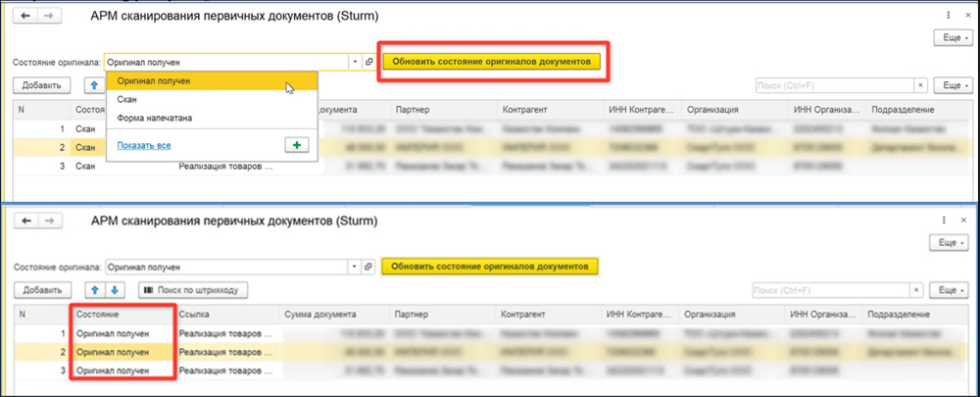Open Еще menu beside search in top window
The width and height of the screenshot is (980, 397).
point(952,85)
